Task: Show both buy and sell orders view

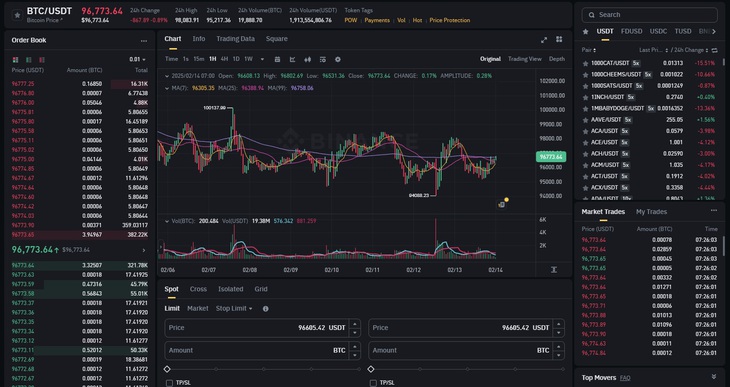Action: [x=15, y=60]
